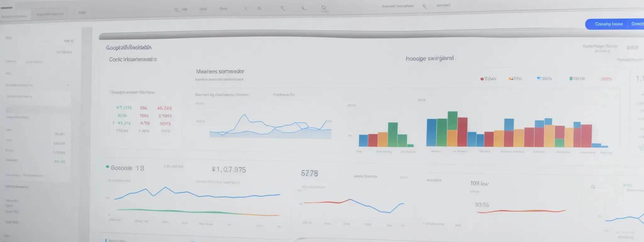Switch to the 'Agpidel Goanrtee' tab
Viewport: 644px width, 242px height.
coord(50,14)
